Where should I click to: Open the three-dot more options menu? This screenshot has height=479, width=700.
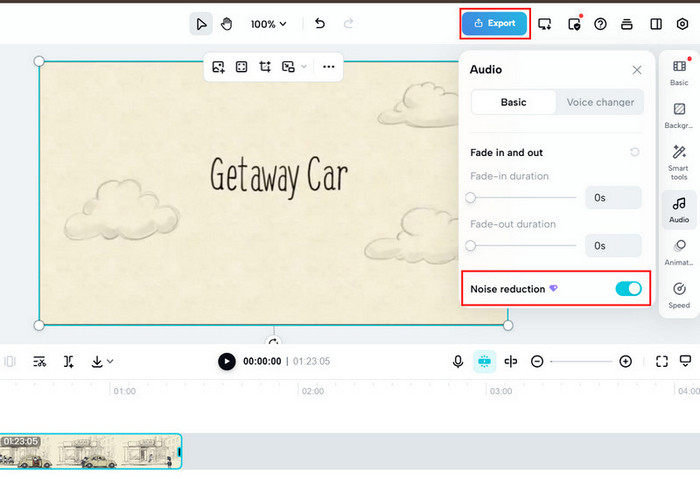pos(329,67)
